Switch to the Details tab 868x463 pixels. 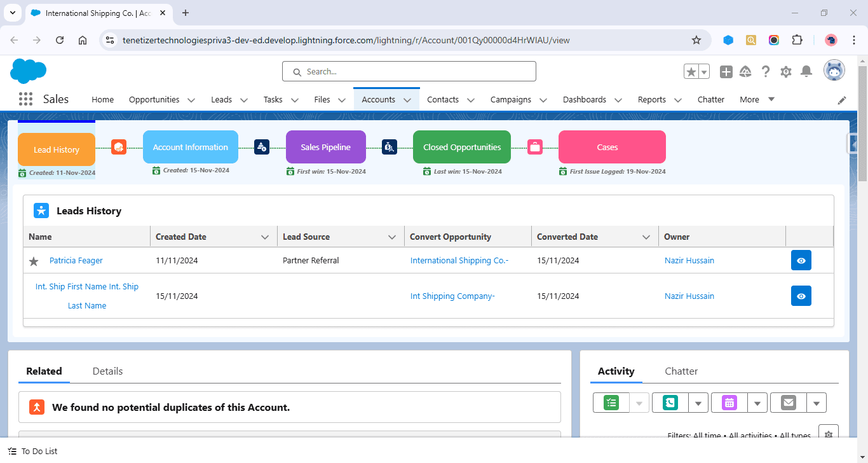pos(107,371)
